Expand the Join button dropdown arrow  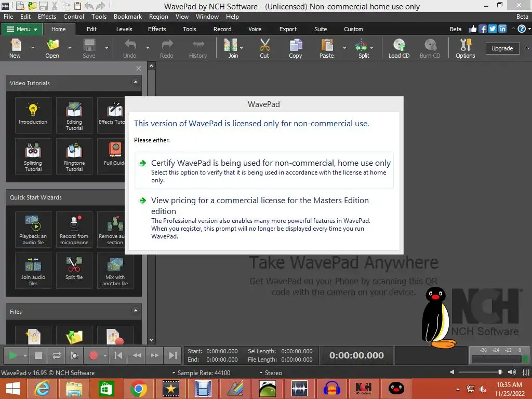click(x=241, y=48)
